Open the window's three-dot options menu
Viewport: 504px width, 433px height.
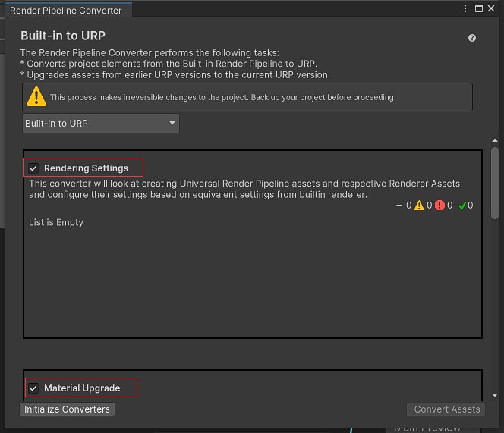[466, 8]
